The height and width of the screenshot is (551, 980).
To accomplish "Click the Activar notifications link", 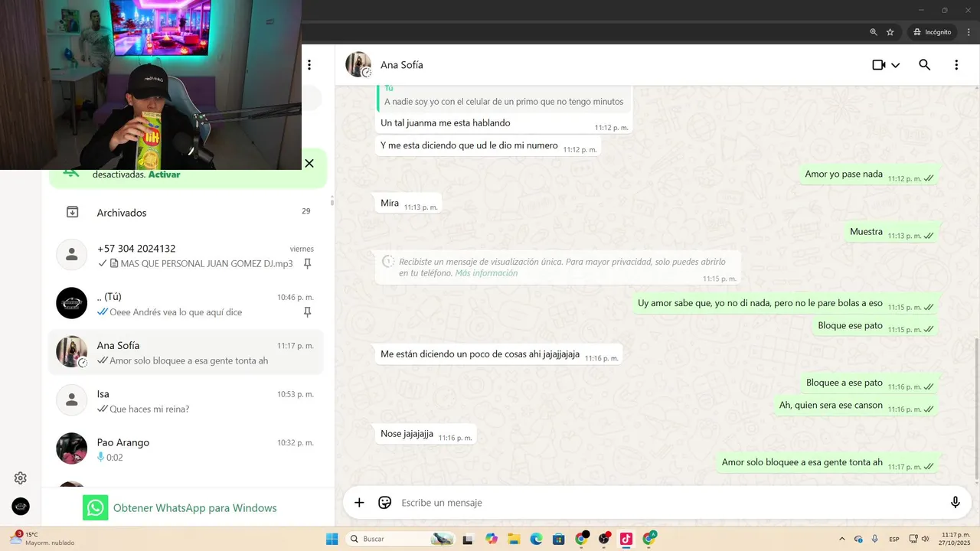I will (164, 174).
